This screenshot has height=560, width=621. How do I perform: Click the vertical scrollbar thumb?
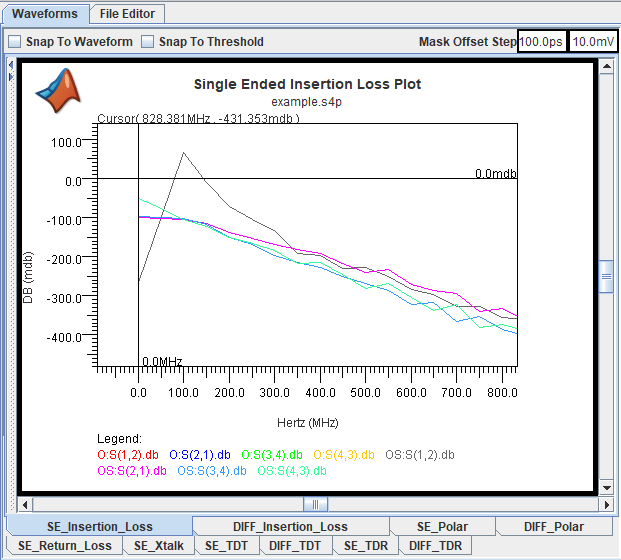(x=606, y=276)
